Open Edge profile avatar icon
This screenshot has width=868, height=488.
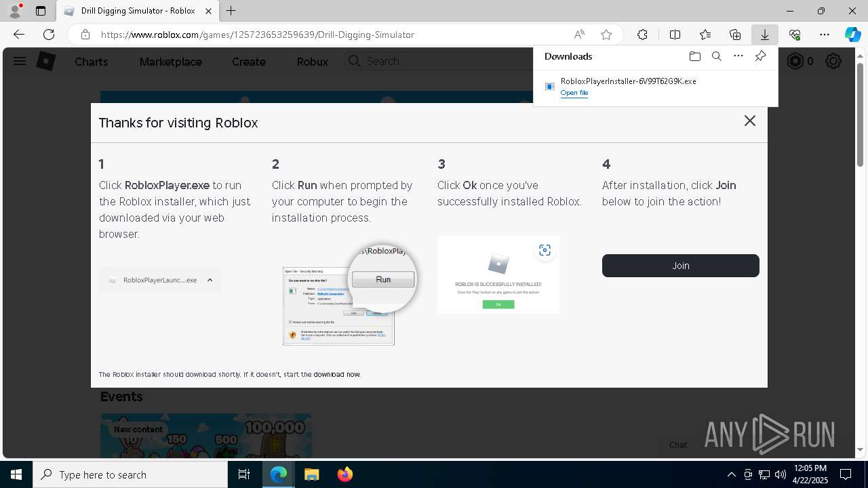(15, 11)
